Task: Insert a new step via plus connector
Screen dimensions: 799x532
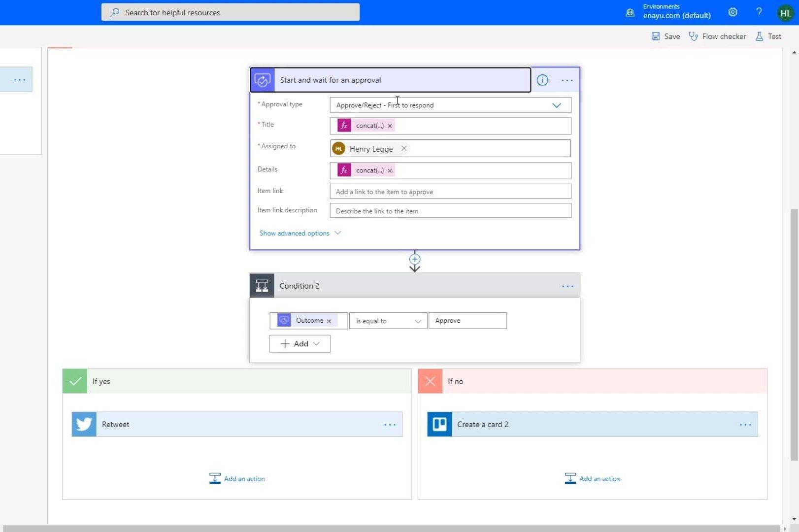Action: click(x=415, y=259)
